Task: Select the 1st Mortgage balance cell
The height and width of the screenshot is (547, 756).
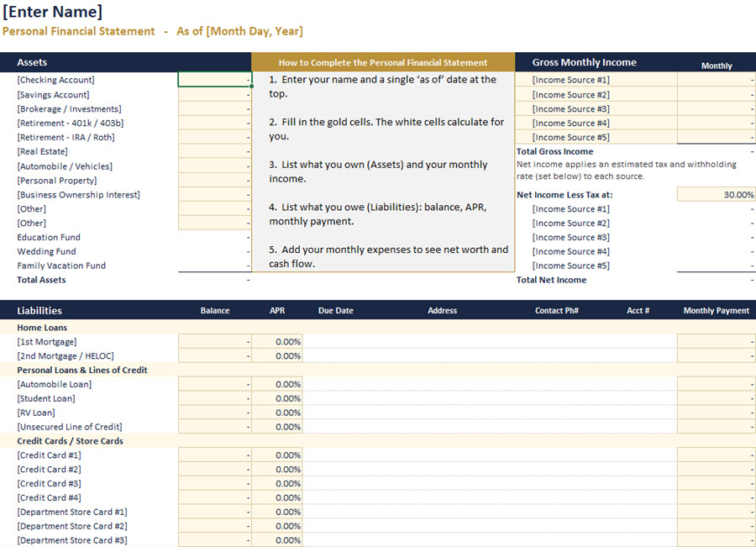Action: (x=214, y=341)
